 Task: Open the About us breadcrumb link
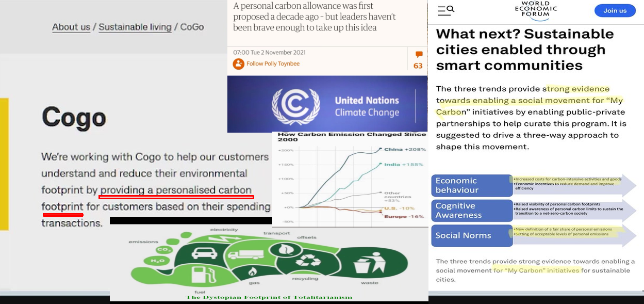71,27
